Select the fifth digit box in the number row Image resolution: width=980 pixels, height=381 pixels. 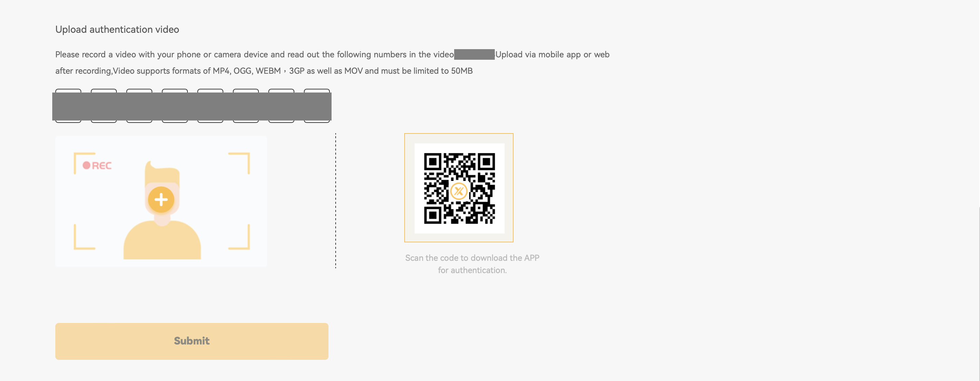click(x=210, y=106)
